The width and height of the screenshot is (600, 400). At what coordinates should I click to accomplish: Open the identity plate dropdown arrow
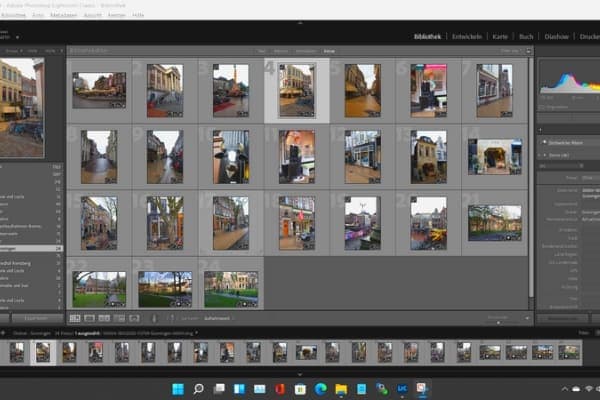coord(17,38)
